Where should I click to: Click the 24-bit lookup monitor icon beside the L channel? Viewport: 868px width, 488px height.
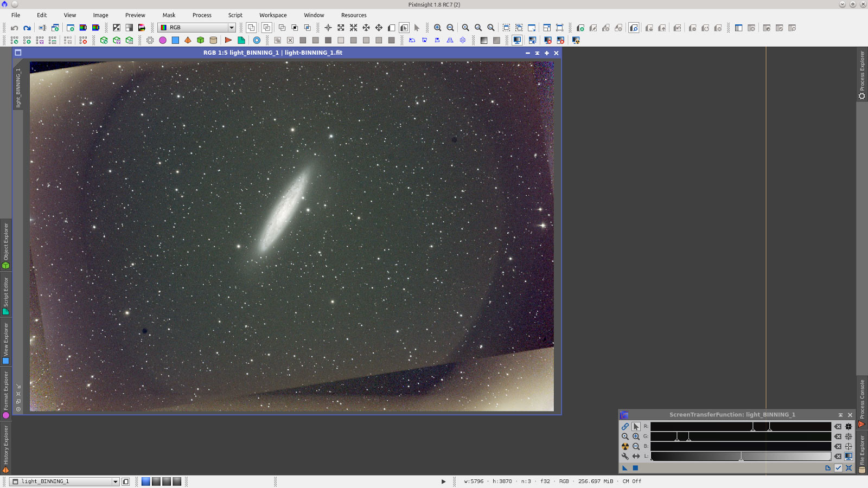point(848,455)
